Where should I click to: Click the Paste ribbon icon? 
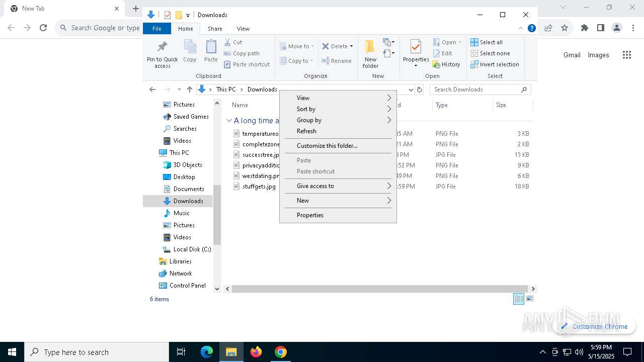tap(211, 51)
